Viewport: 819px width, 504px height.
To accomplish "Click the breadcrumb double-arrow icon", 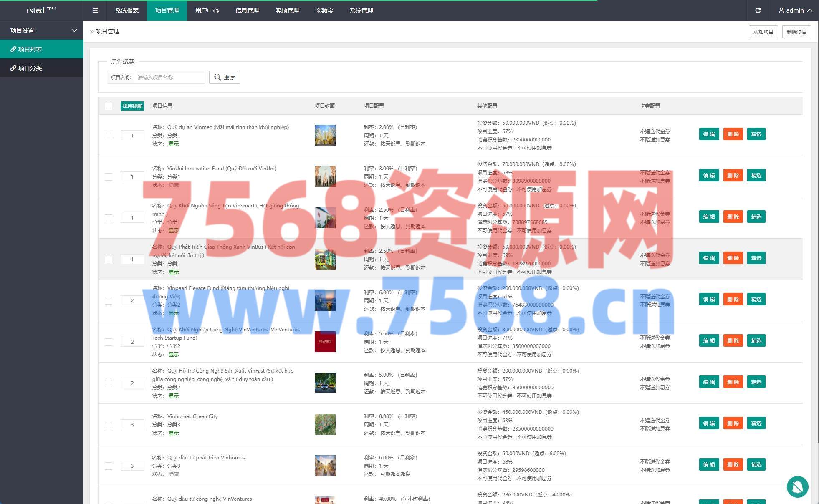I will (92, 32).
